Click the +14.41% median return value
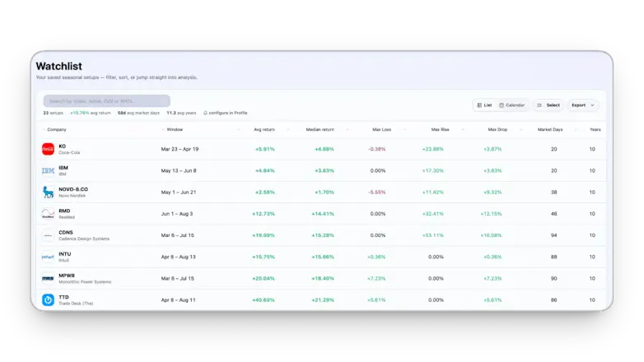This screenshot has height=362, width=644. tap(323, 214)
